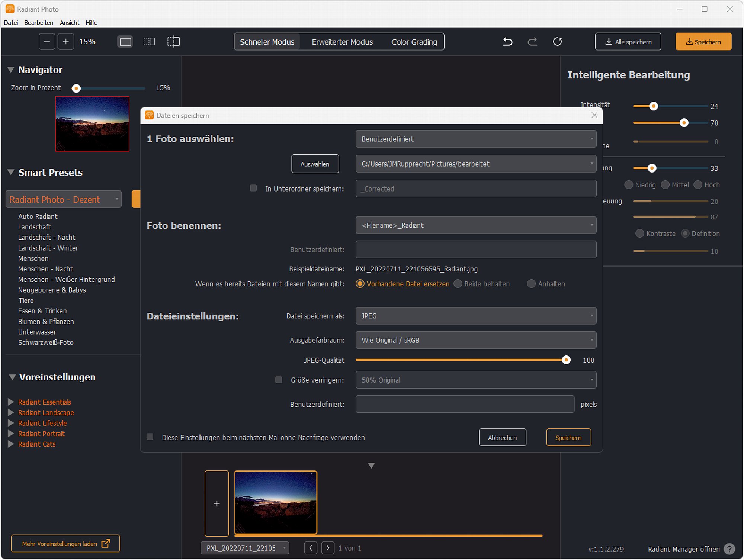
Task: Add a photo with the plus tile
Action: point(217,503)
